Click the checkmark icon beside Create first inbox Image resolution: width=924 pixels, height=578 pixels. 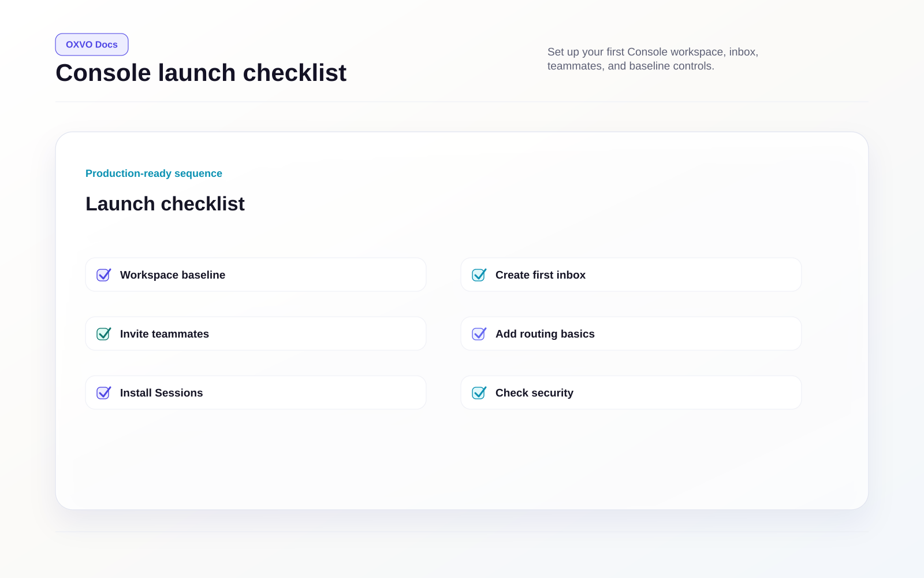479,275
